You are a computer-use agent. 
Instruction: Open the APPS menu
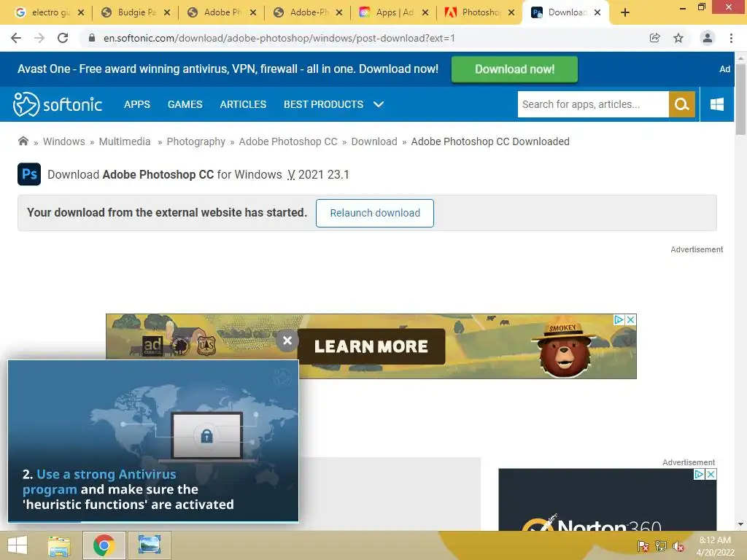click(x=137, y=104)
